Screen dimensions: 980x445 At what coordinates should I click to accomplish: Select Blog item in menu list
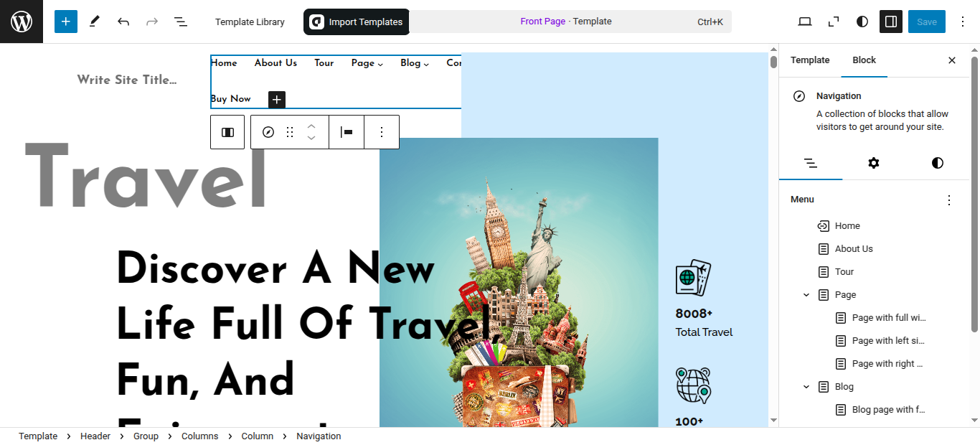click(844, 387)
